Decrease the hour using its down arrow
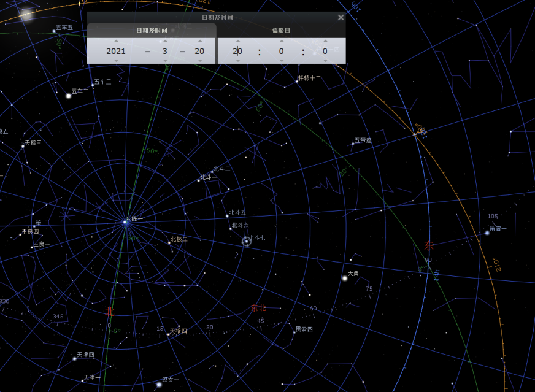 (237, 61)
